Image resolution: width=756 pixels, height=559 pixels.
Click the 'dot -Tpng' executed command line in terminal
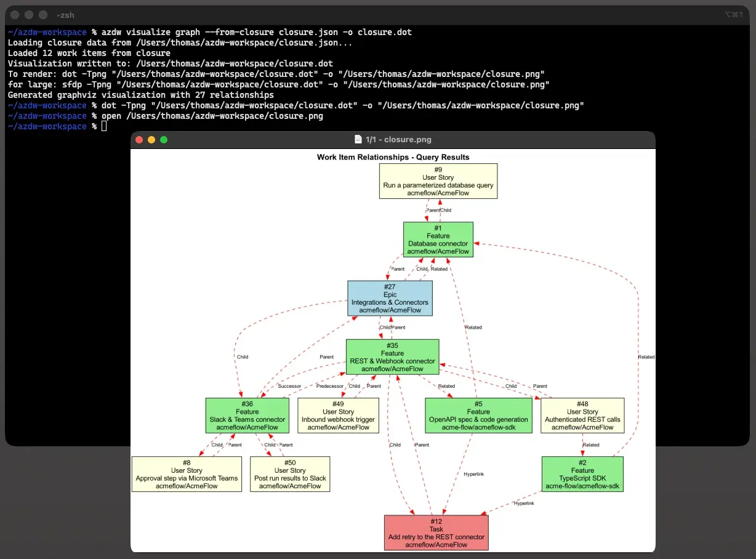click(x=296, y=105)
